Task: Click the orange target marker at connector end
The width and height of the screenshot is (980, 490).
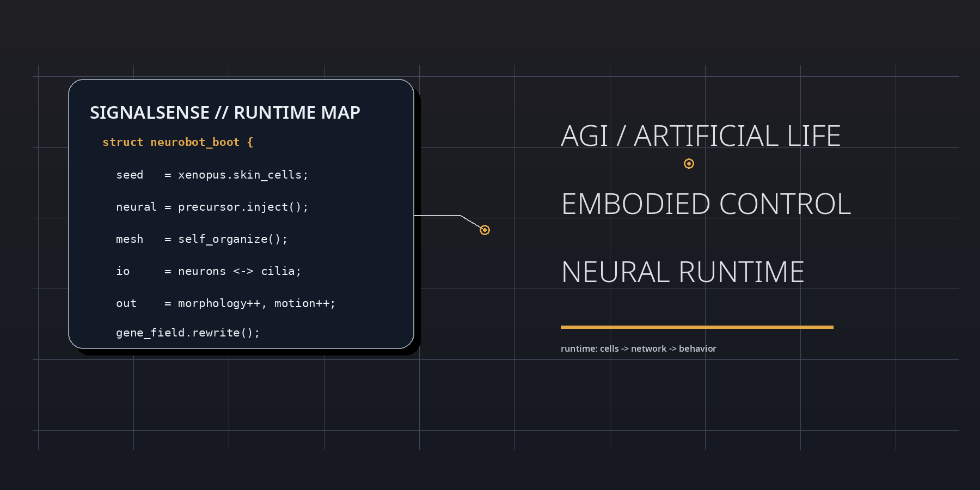Action: [x=485, y=230]
